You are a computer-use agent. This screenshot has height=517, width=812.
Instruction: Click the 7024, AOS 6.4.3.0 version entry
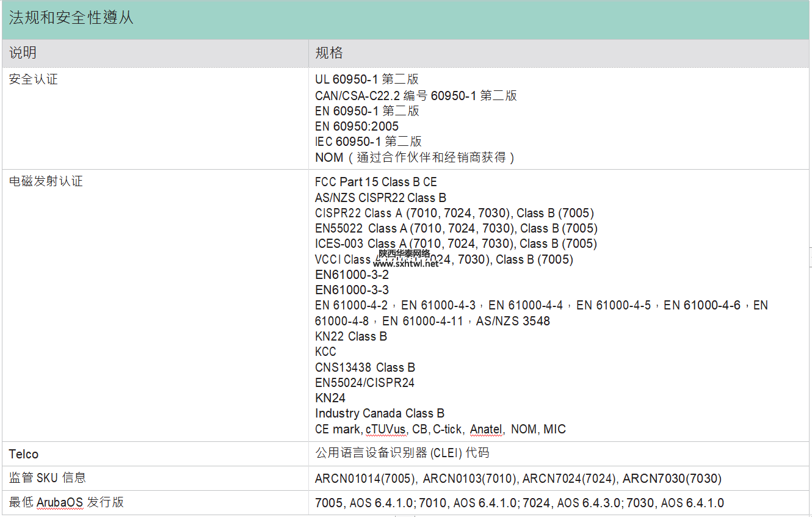pyautogui.click(x=573, y=504)
